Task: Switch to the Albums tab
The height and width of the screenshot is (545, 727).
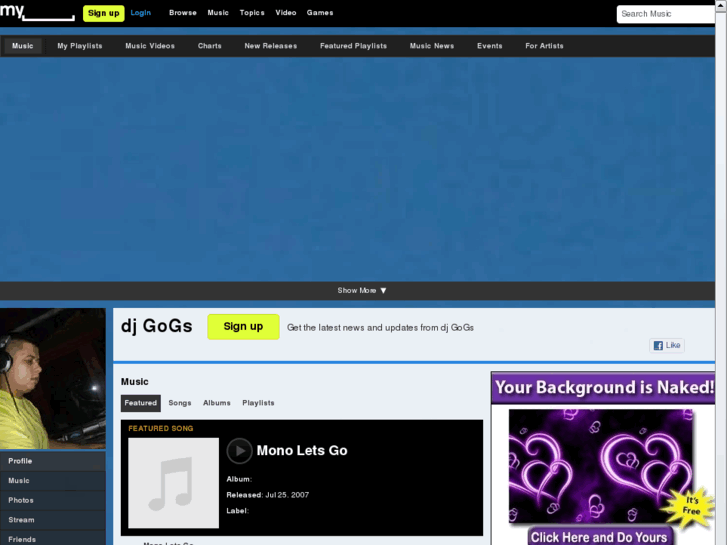Action: 217,403
